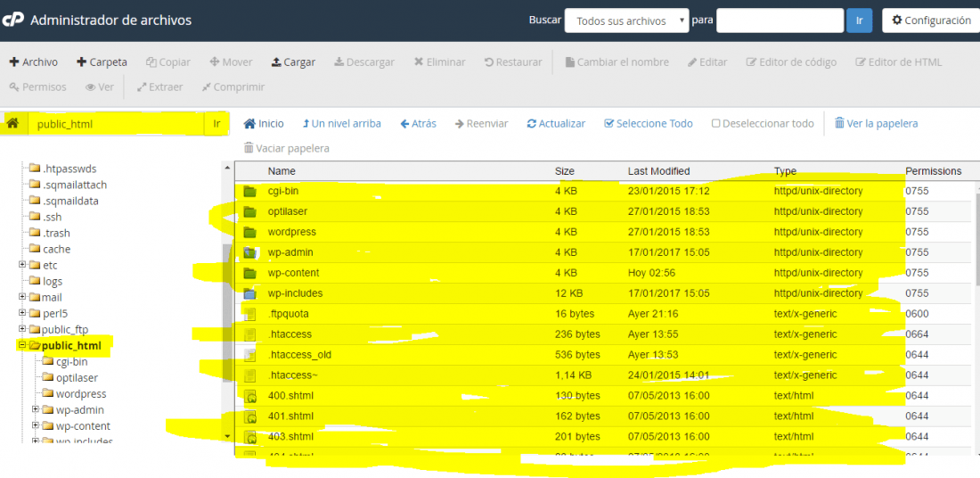This screenshot has height=478, width=980.
Task: Click the wp-content folder icon in file list
Action: (x=250, y=274)
